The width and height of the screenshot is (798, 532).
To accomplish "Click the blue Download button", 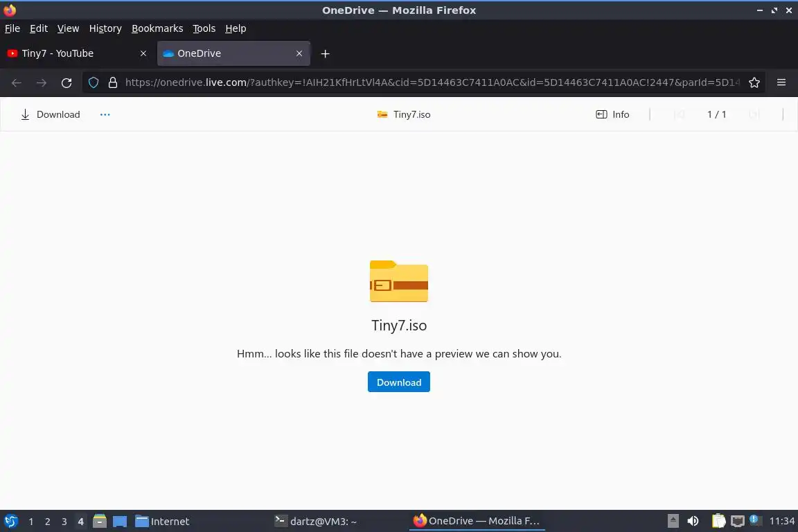I will coord(399,382).
